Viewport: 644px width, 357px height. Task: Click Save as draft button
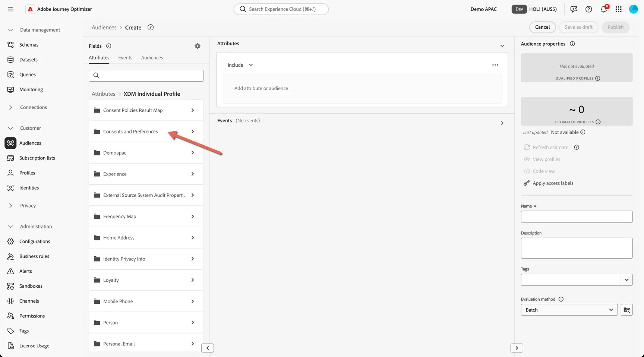[578, 27]
